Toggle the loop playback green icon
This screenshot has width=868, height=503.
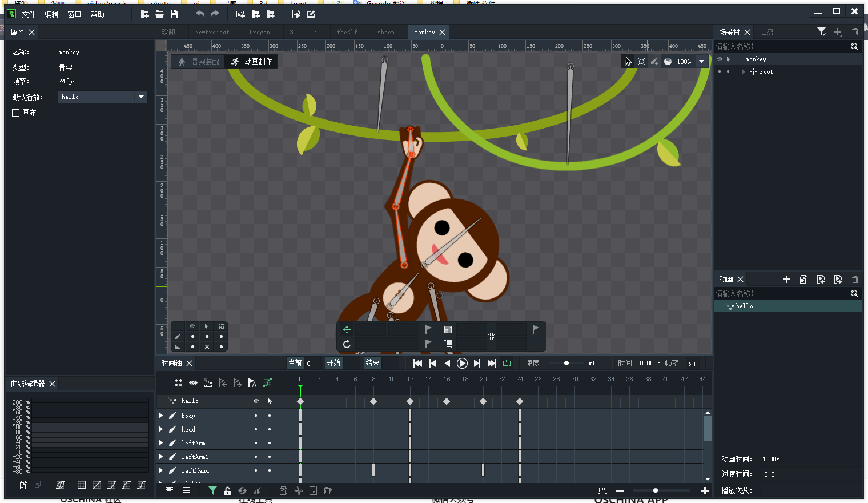(507, 363)
